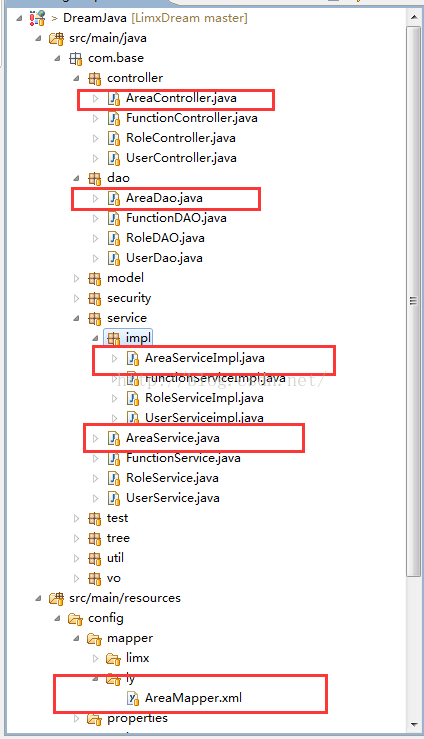Click the limx folder icon
This screenshot has height=739, width=424.
coord(114,658)
